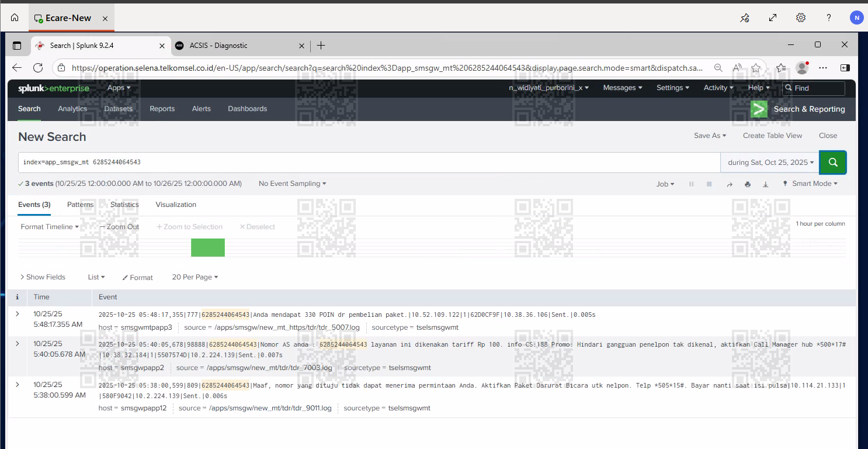Click the URL address bar
This screenshot has height=449, width=868.
tap(387, 68)
